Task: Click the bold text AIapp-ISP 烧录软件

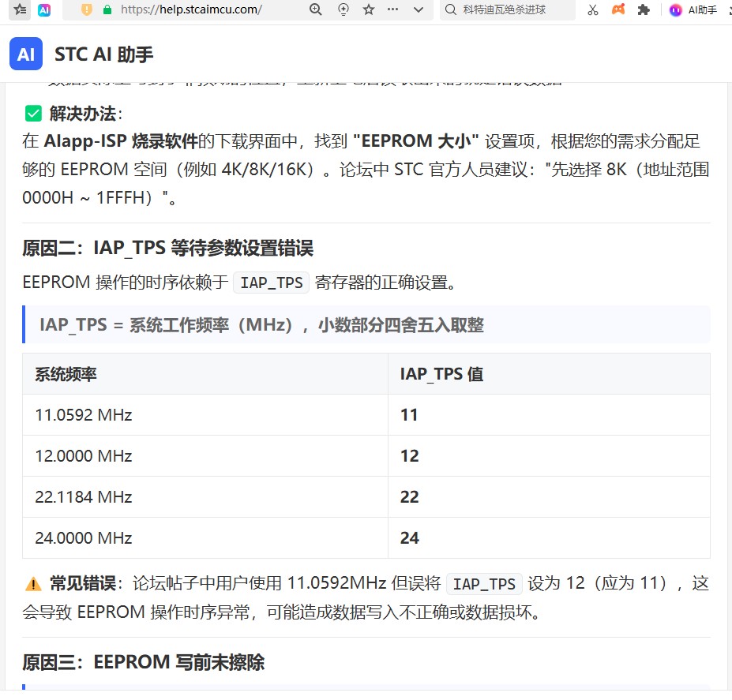Action: point(121,141)
